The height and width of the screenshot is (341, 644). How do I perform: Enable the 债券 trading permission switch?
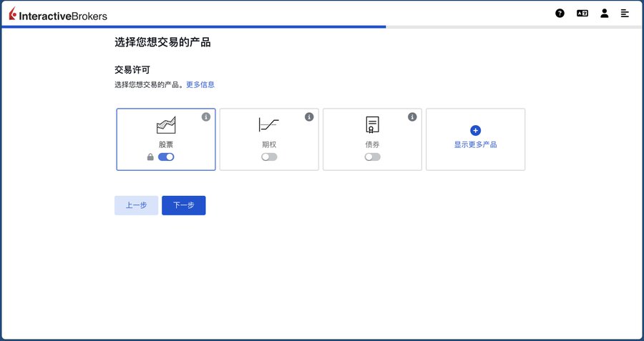point(372,157)
